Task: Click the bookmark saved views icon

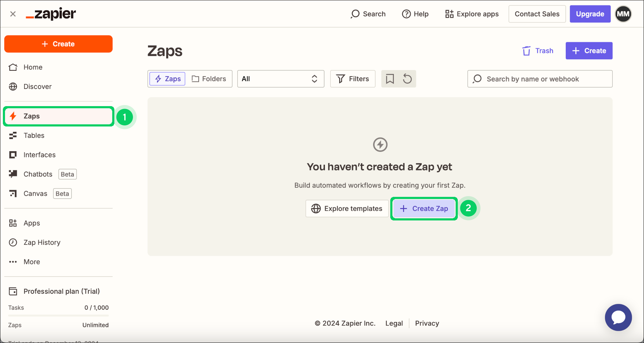Action: (x=390, y=79)
